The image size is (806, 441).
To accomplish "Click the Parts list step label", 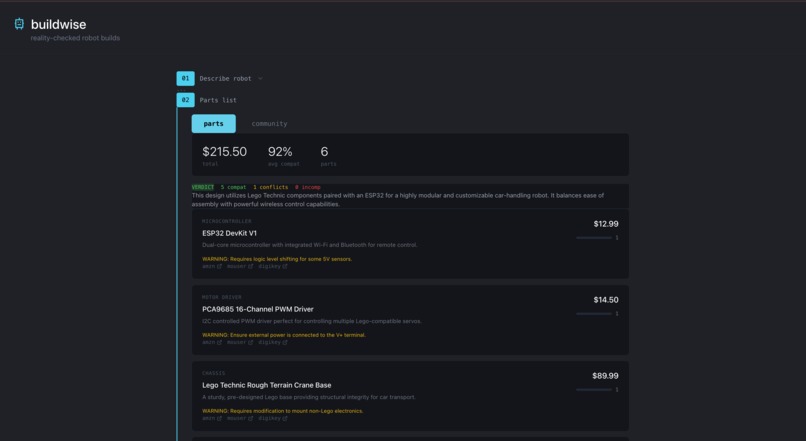I will 218,100.
